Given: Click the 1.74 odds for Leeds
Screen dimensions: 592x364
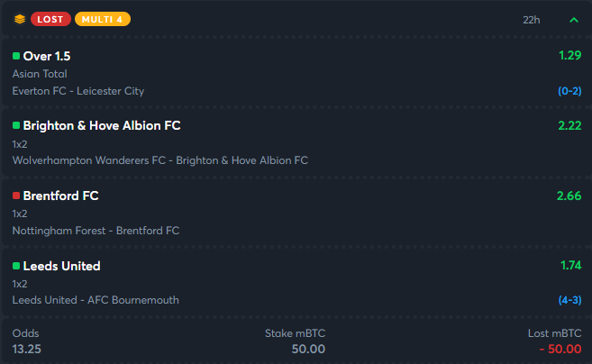Looking at the screenshot, I should pos(570,266).
